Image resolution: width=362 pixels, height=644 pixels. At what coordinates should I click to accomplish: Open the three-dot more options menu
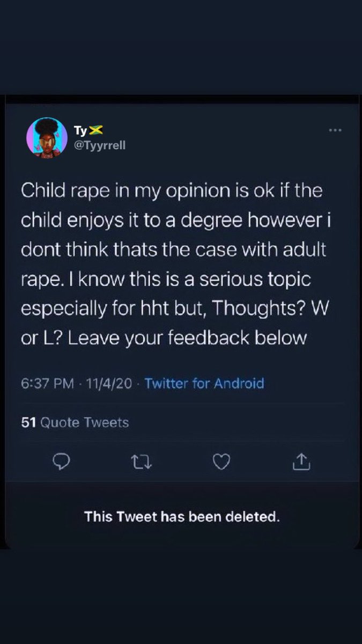(335, 130)
